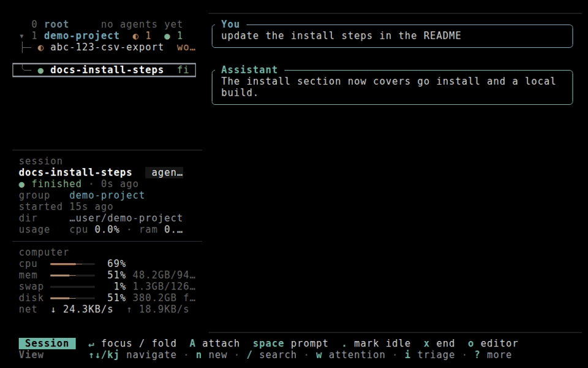This screenshot has width=588, height=368.
Task: Click the computer cpu usage bar
Action: pyautogui.click(x=72, y=264)
